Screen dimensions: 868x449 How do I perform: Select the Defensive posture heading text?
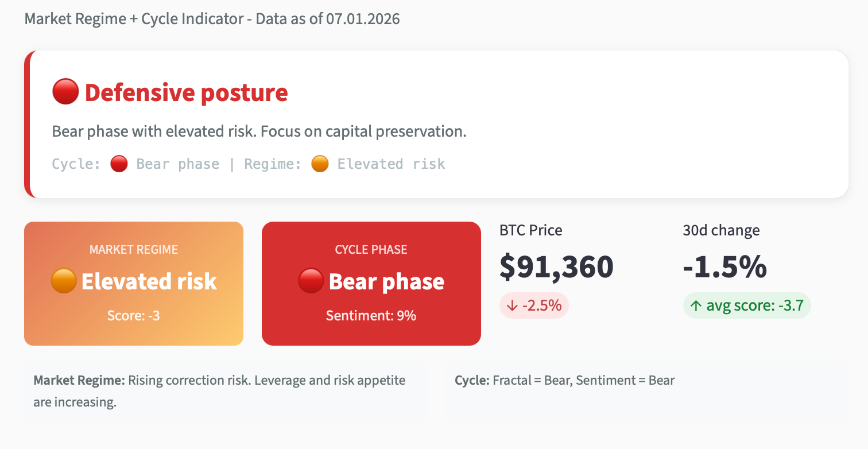(x=186, y=92)
